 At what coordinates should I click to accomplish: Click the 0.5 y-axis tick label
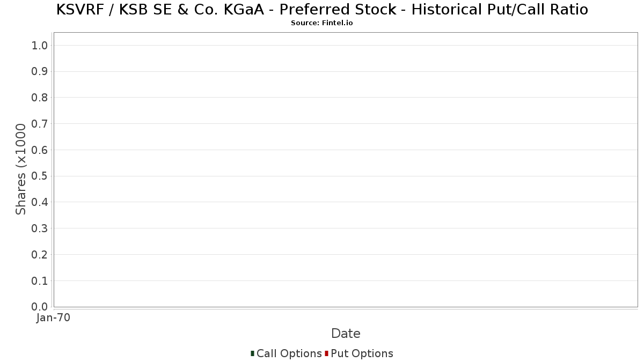[40, 176]
